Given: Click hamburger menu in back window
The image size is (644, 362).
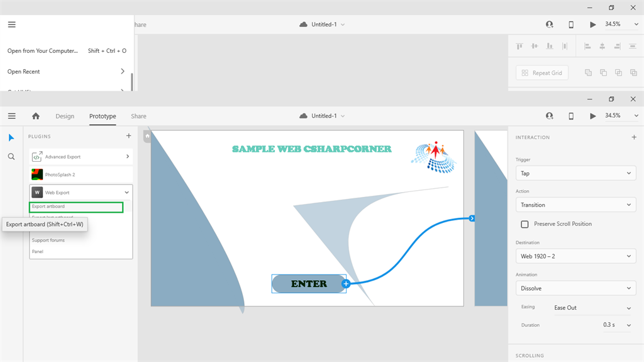Looking at the screenshot, I should (11, 25).
